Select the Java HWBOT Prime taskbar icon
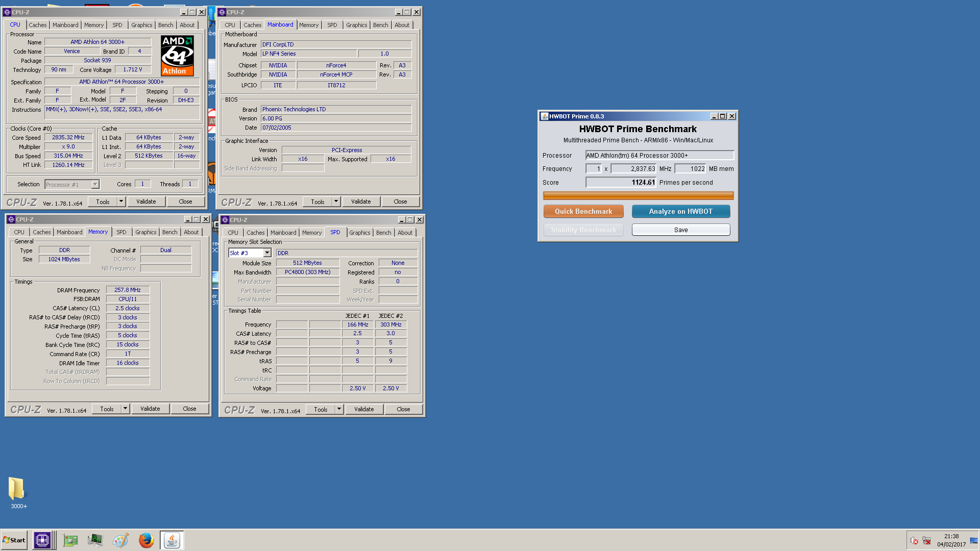This screenshot has width=980, height=551. tap(172, 540)
